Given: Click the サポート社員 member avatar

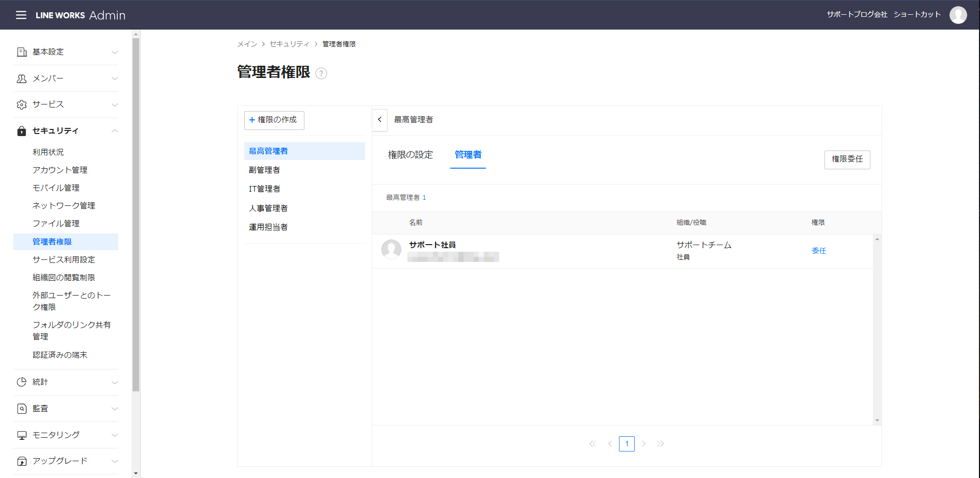Looking at the screenshot, I should [x=391, y=250].
